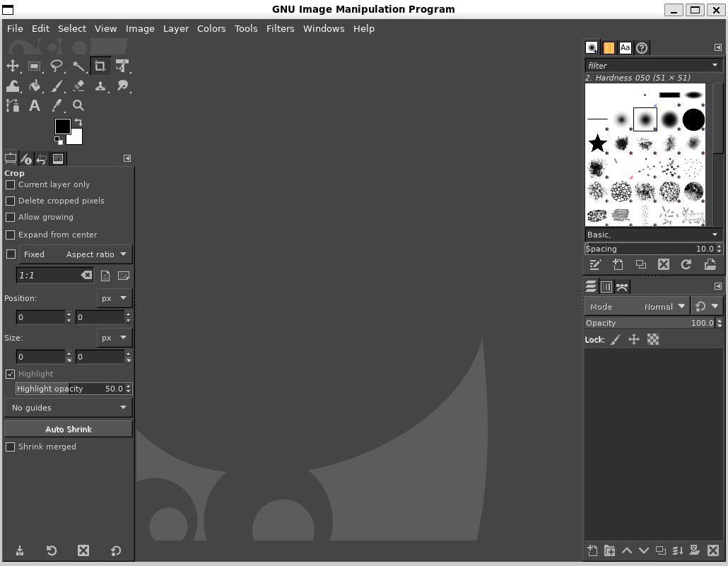Adjust the layer Opacity slider

click(x=650, y=323)
